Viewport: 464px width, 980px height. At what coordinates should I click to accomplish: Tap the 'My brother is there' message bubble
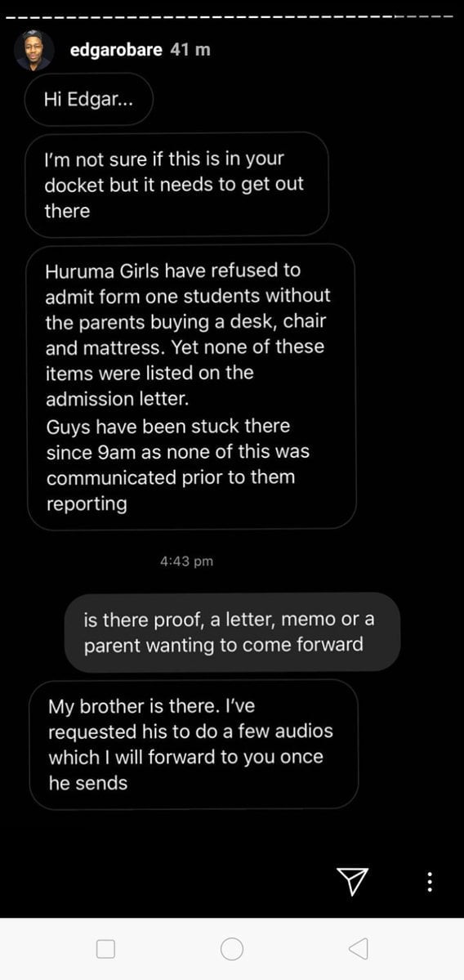tap(194, 744)
